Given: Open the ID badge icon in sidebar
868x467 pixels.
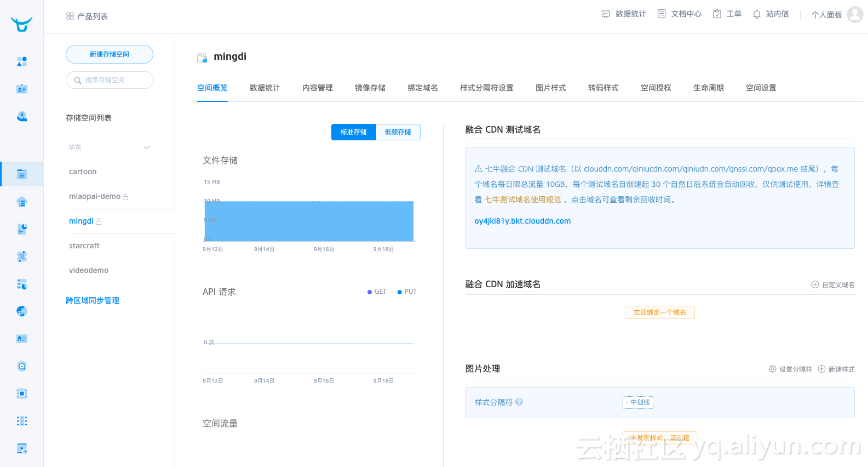Looking at the screenshot, I should coord(22,89).
